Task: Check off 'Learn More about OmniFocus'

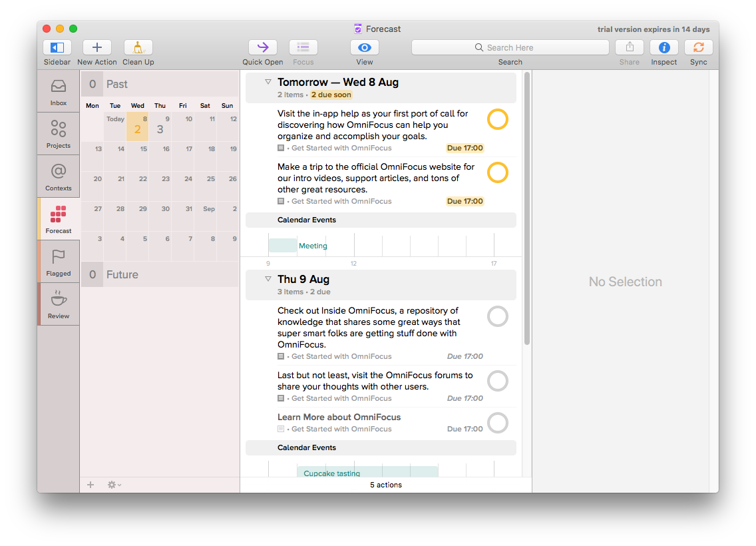Action: pyautogui.click(x=498, y=423)
